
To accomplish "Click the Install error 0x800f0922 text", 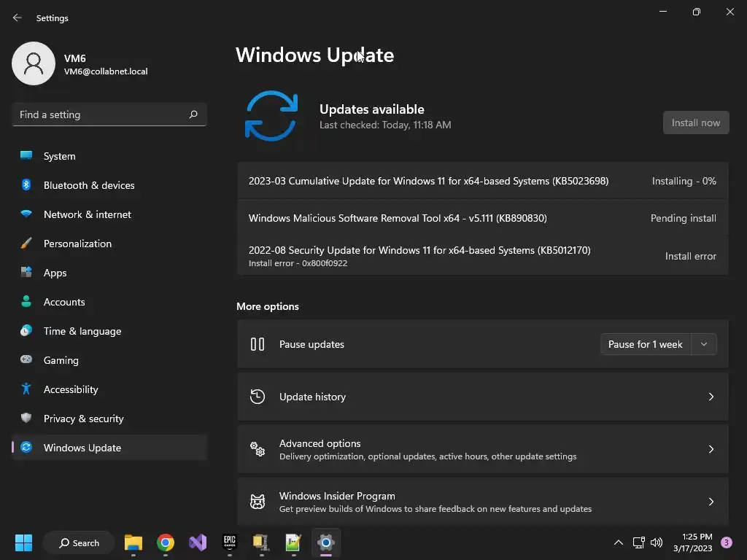I will coord(298,263).
